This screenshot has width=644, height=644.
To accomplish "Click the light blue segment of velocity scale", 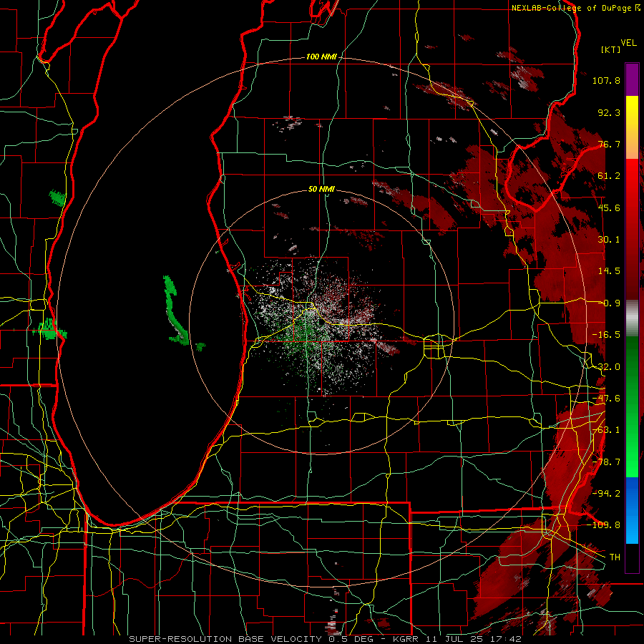I will (632, 528).
